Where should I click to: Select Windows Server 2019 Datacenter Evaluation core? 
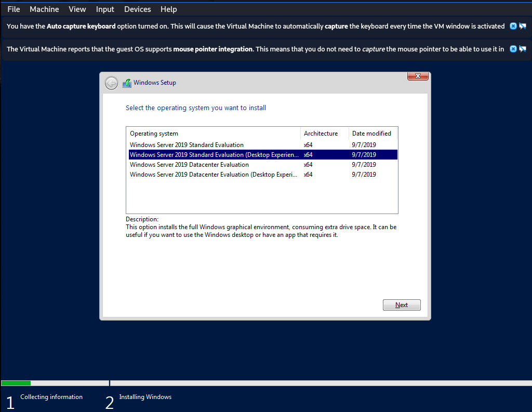coord(189,165)
